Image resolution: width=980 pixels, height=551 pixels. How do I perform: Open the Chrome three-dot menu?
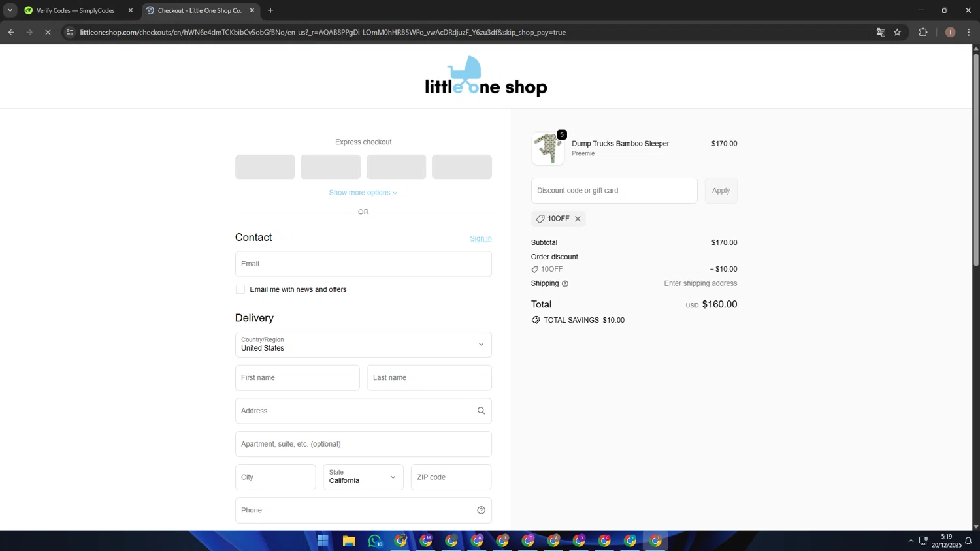tap(968, 32)
